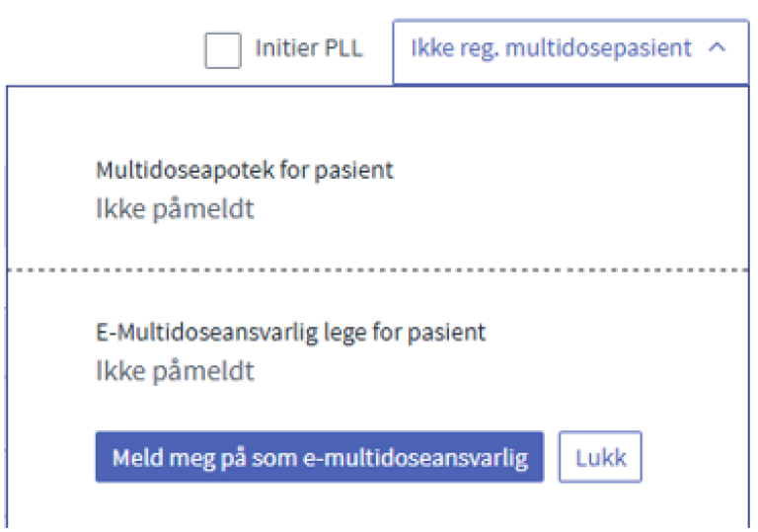
Task: Click the dotted separator between the sections
Action: (378, 269)
